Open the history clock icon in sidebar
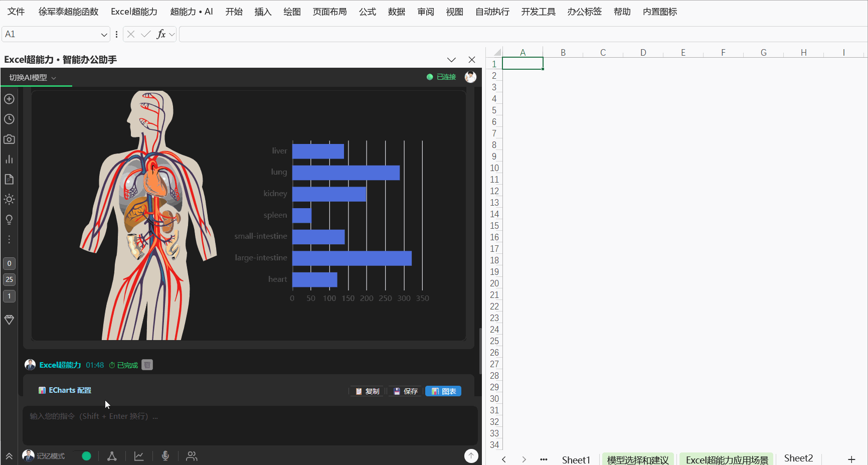 point(9,119)
